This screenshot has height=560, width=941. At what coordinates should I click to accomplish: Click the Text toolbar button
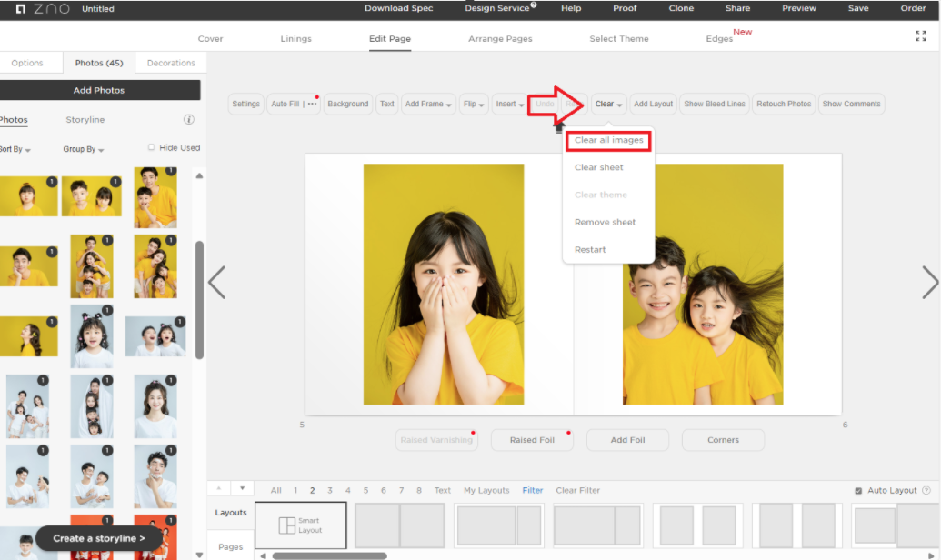tap(387, 104)
